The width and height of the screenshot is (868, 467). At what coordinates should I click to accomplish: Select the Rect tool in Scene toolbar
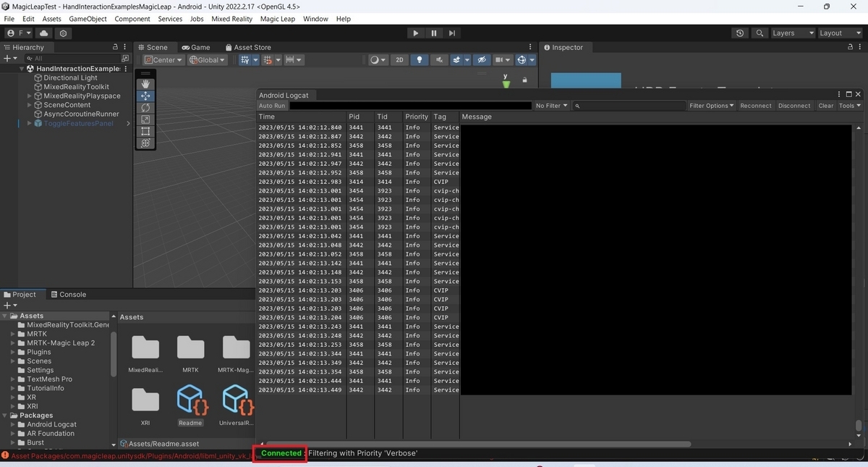145,131
